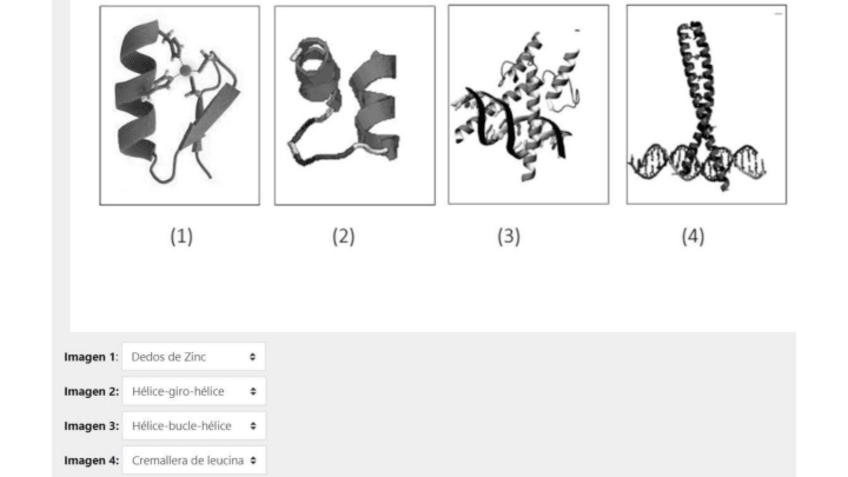Click the helix-turn-helix protein image (2)

[x=355, y=105]
